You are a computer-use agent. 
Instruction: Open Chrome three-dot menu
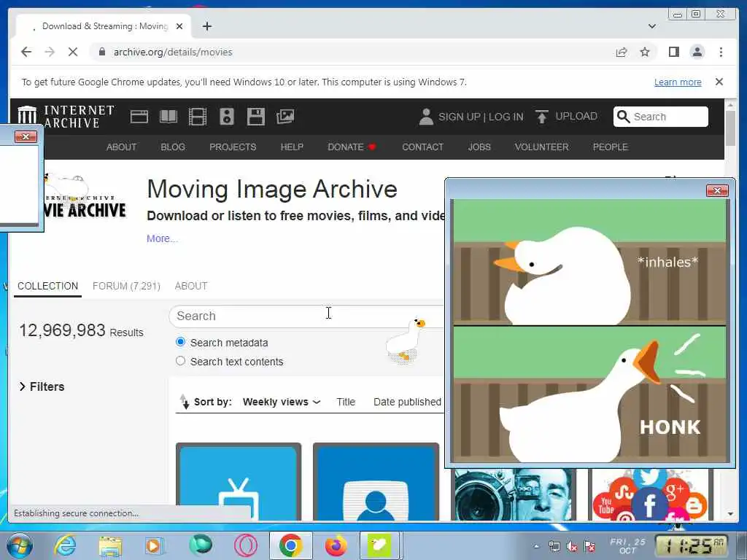721,52
